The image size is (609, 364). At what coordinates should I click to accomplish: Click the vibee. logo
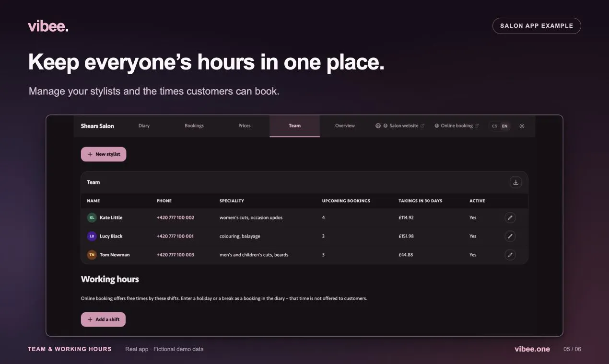[48, 26]
